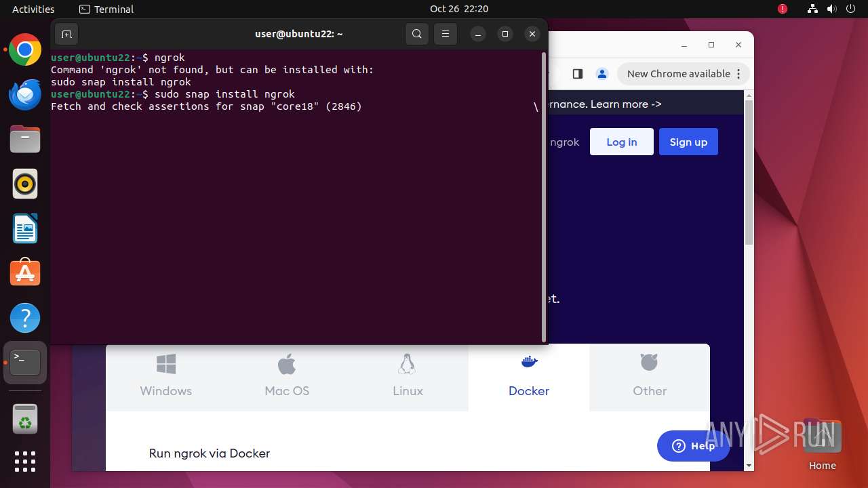The image size is (868, 488).
Task: Open the Help icon in the dock
Action: [25, 318]
